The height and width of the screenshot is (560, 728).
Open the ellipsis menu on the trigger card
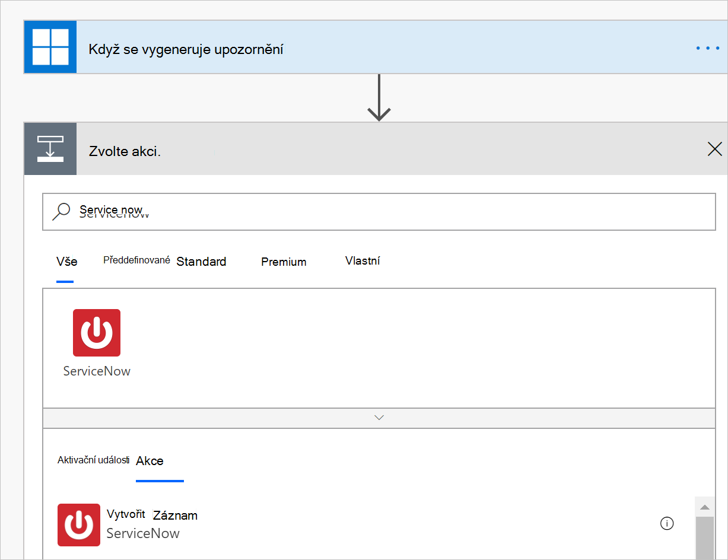tap(707, 47)
